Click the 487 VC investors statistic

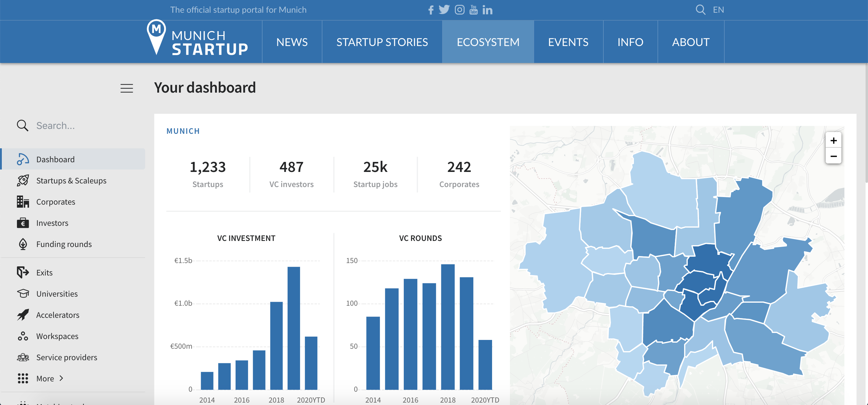point(292,174)
